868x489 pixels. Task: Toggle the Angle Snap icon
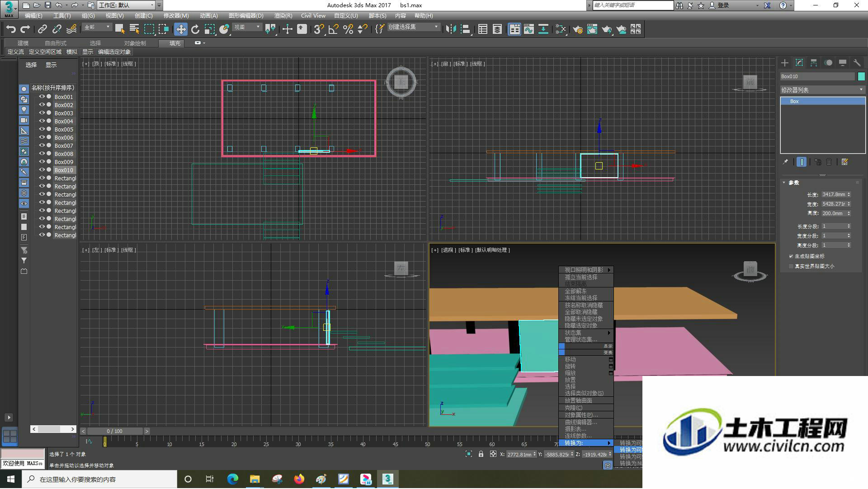tap(333, 29)
